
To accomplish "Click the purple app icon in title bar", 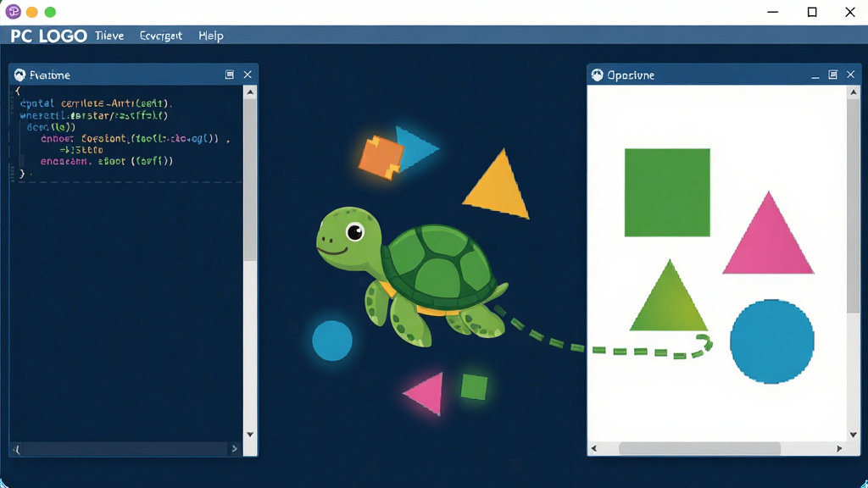I will tap(14, 12).
